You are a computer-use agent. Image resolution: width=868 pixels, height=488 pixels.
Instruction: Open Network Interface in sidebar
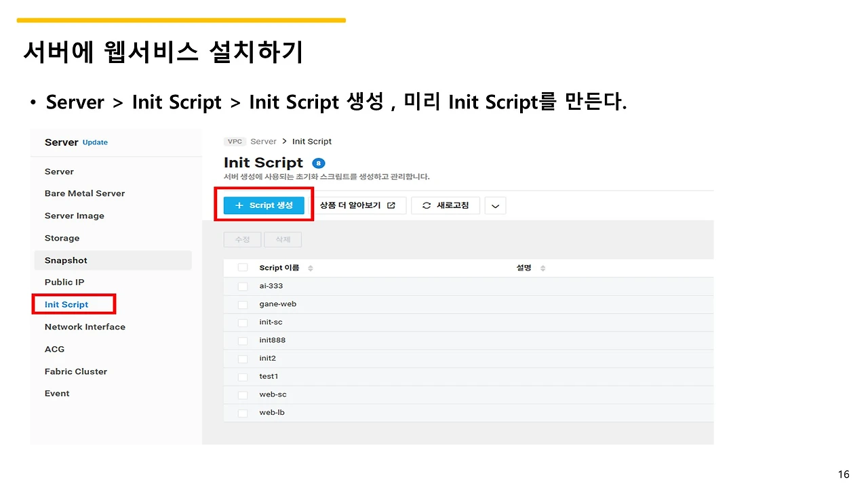(85, 327)
